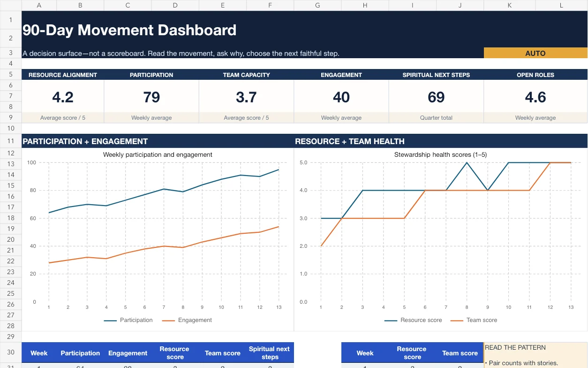Click the Resource score legend entry
The height and width of the screenshot is (368, 588).
[413, 320]
